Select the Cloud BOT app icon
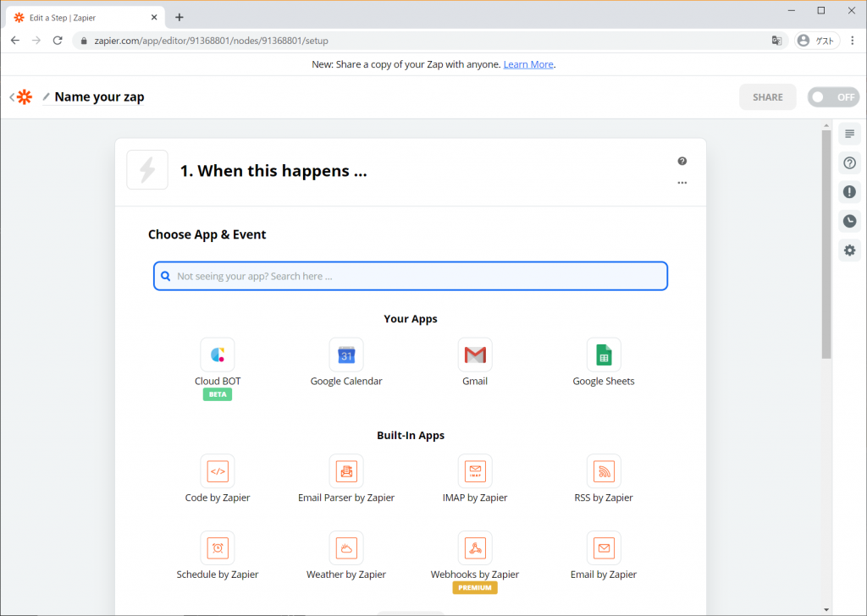 [x=218, y=355]
